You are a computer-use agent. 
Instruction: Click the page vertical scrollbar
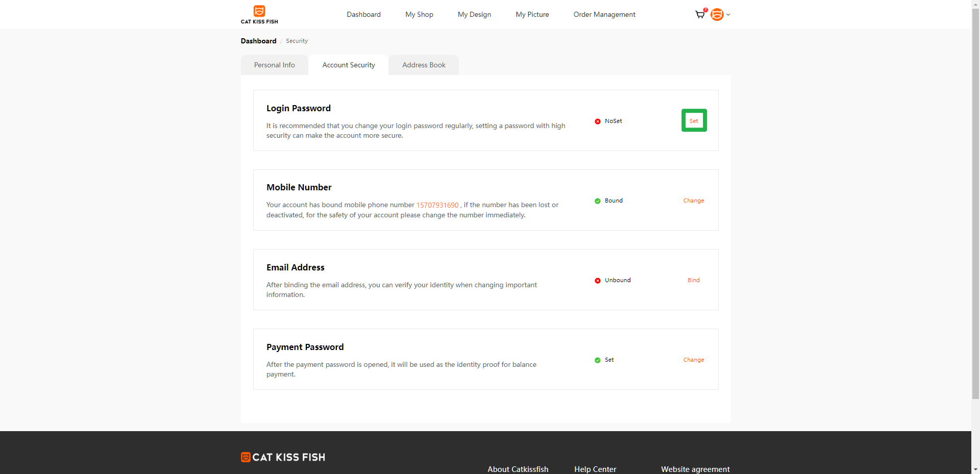pyautogui.click(x=975, y=204)
